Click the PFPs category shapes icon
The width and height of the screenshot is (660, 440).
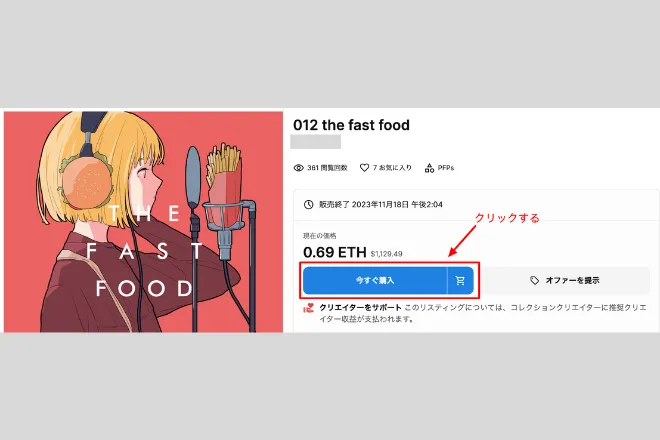click(429, 168)
